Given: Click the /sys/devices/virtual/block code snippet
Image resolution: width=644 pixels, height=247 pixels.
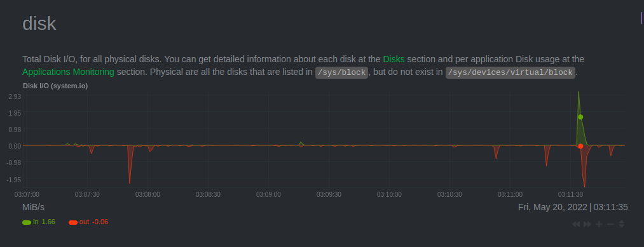Looking at the screenshot, I should pyautogui.click(x=510, y=72).
